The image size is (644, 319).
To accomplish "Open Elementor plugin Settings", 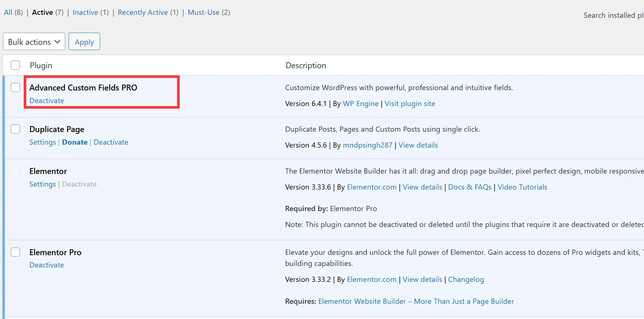I will 43,184.
